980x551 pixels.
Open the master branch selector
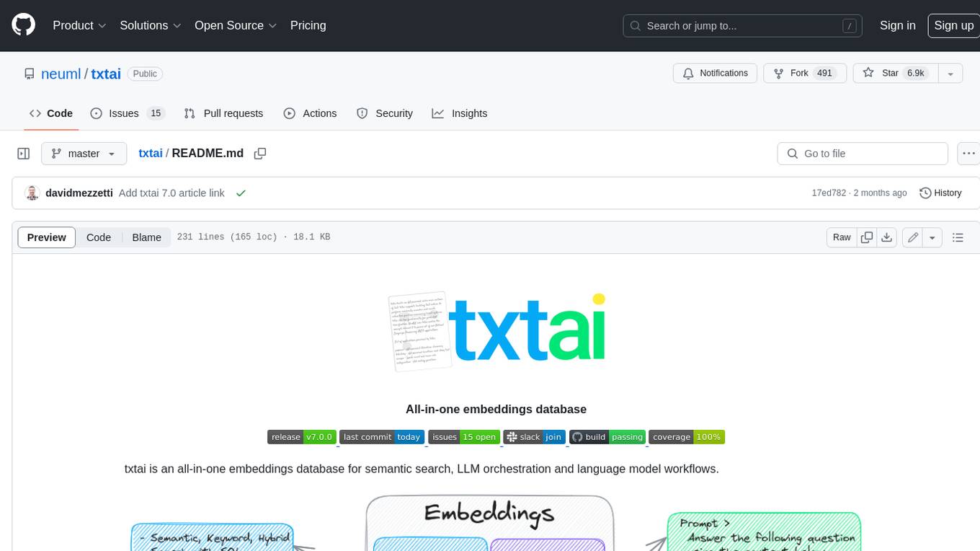click(84, 154)
